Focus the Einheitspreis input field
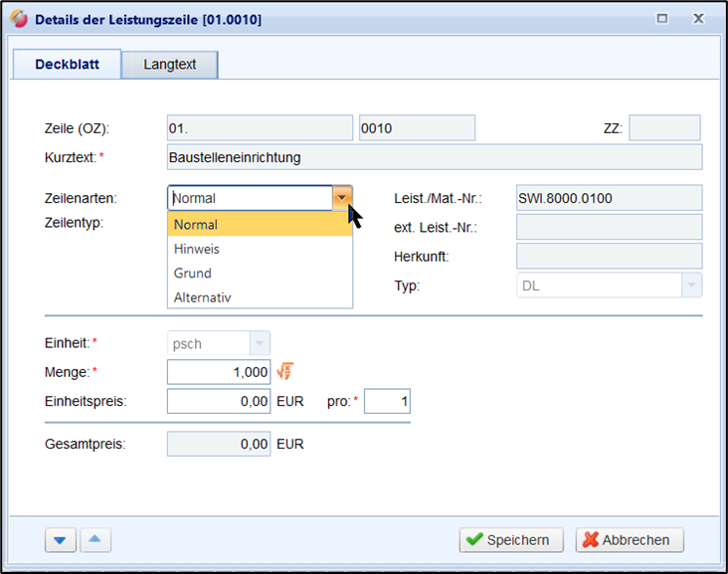The image size is (728, 574). pos(219,402)
